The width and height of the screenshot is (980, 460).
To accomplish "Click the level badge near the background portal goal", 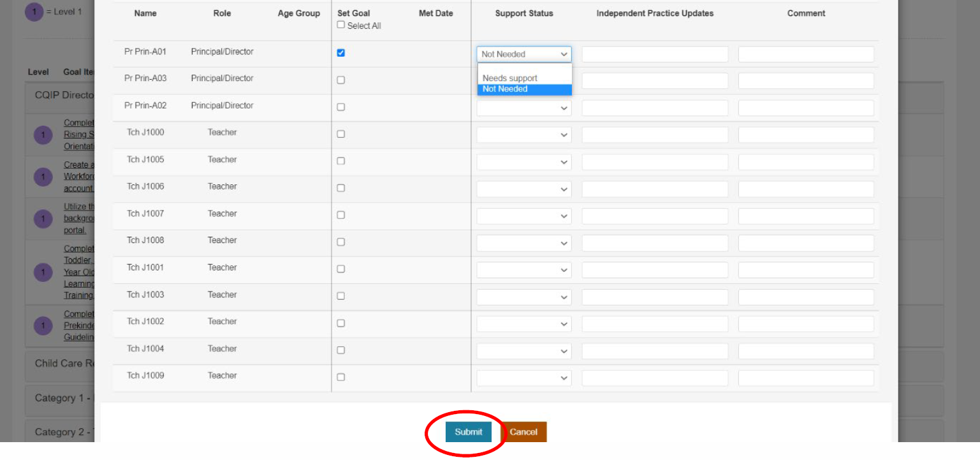I will [43, 218].
